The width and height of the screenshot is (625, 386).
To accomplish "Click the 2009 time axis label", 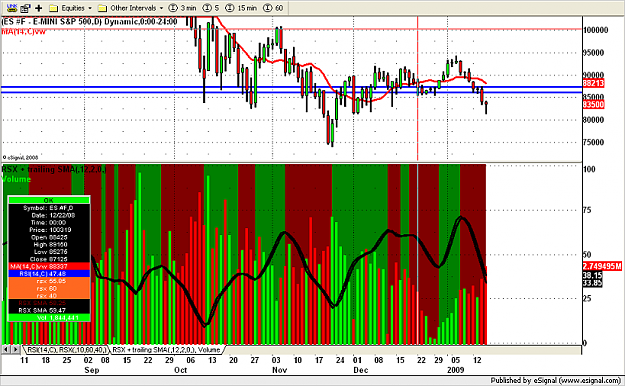I will pos(456,370).
